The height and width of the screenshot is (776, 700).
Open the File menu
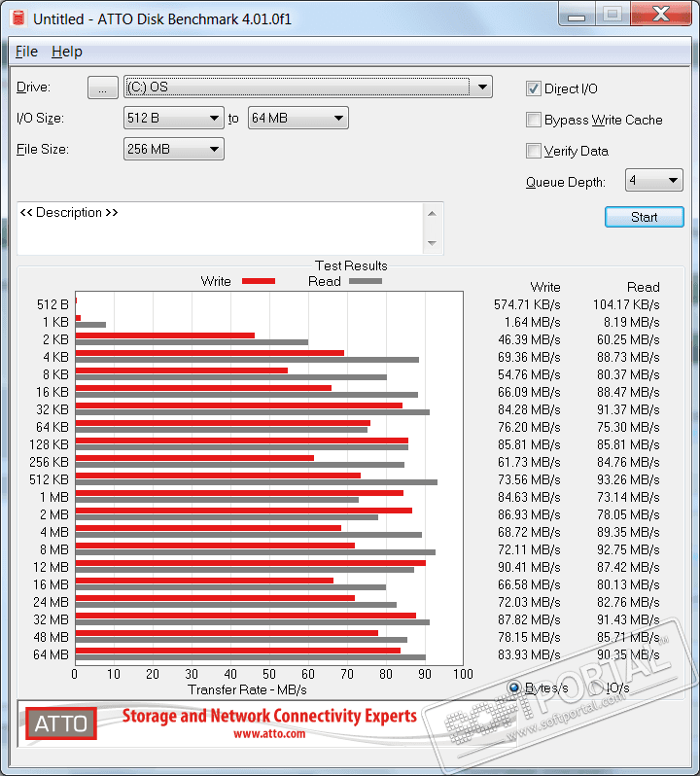click(26, 52)
